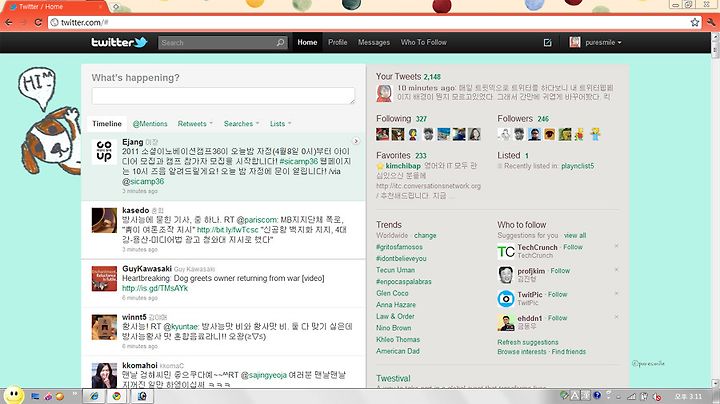Click the Followers count 246
The image size is (720, 404).
[543, 119]
